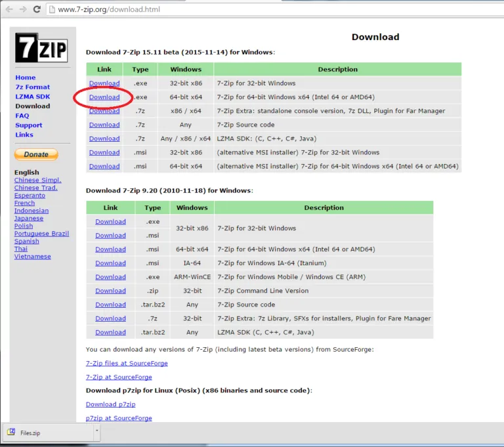The height and width of the screenshot is (447, 504).
Task: Click the current 'Download' sidebar entry
Action: (x=32, y=106)
